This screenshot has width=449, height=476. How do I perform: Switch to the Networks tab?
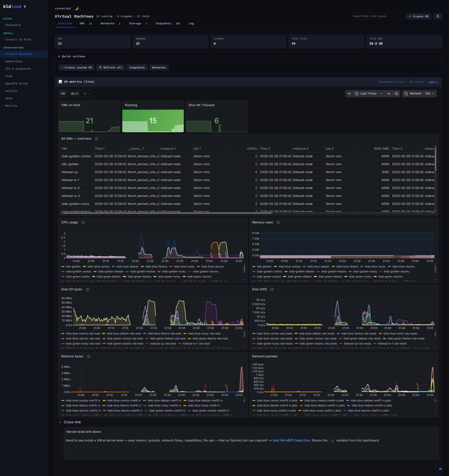pos(110,23)
